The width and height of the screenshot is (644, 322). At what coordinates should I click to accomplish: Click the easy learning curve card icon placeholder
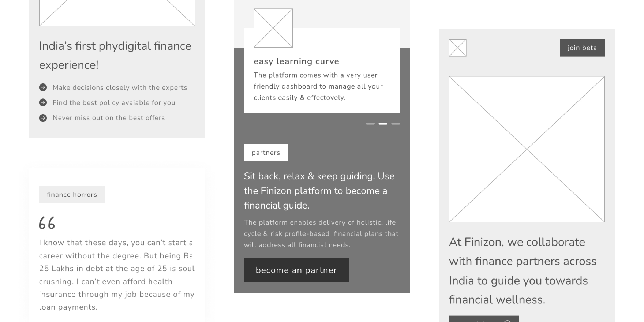click(x=273, y=28)
